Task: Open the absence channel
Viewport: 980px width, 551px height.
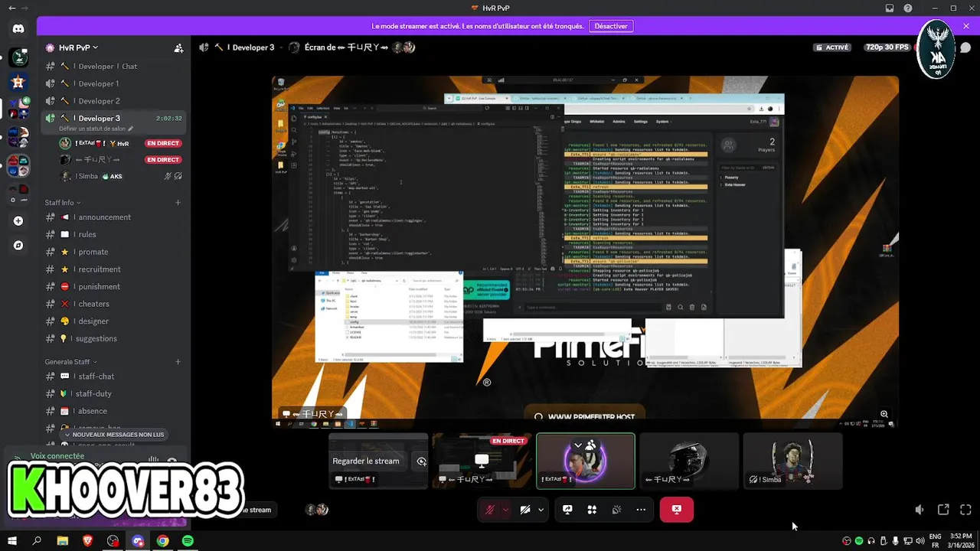Action: point(113,411)
